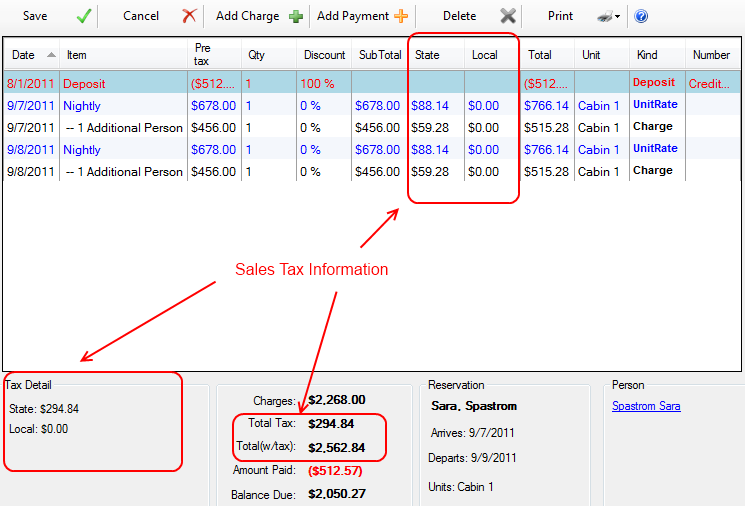This screenshot has height=506, width=745.
Task: Click the Number column header
Action: click(711, 55)
